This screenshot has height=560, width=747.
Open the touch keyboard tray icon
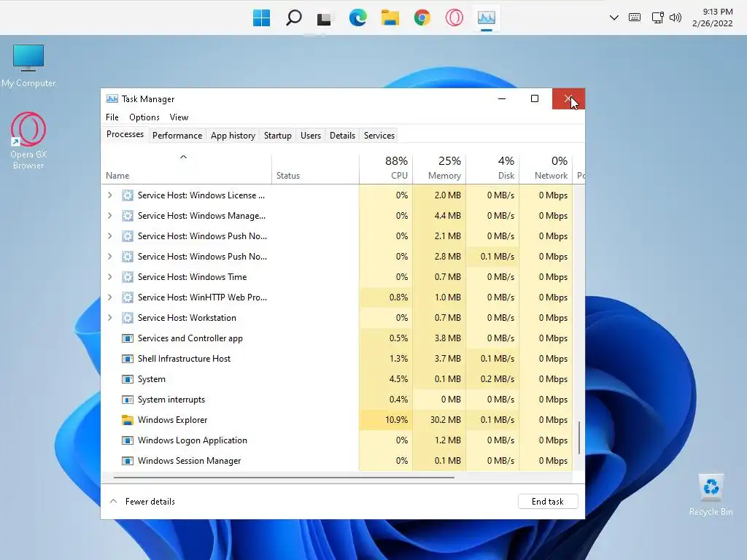point(635,17)
